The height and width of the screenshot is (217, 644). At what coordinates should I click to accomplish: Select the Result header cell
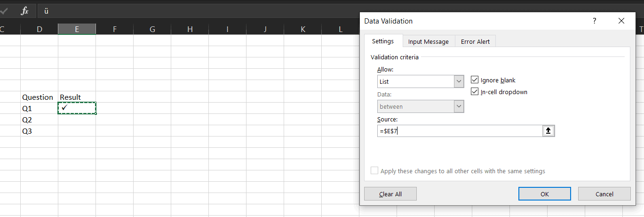pyautogui.click(x=77, y=97)
